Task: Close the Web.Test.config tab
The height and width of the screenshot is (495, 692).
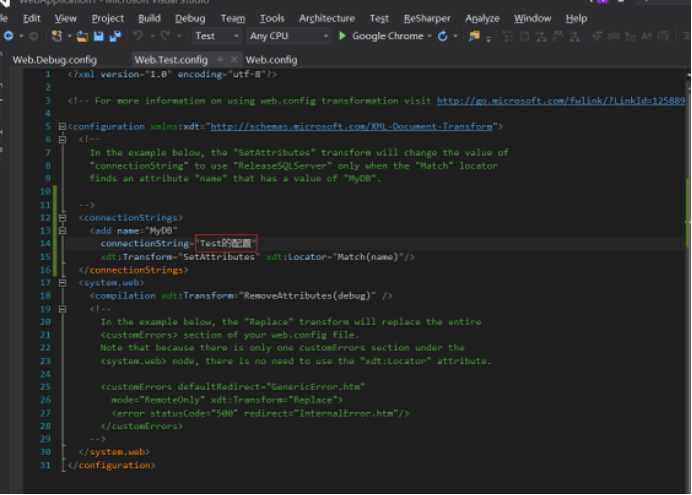Action: coord(234,60)
